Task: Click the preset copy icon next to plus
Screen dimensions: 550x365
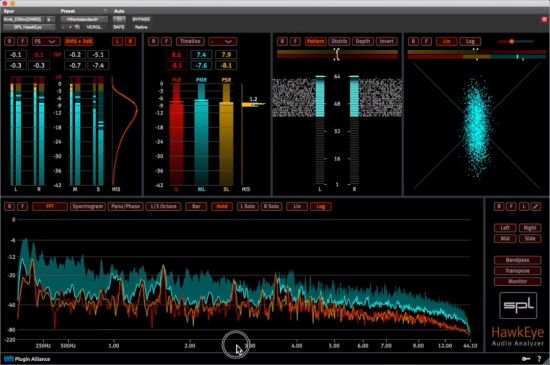Action: point(78,27)
